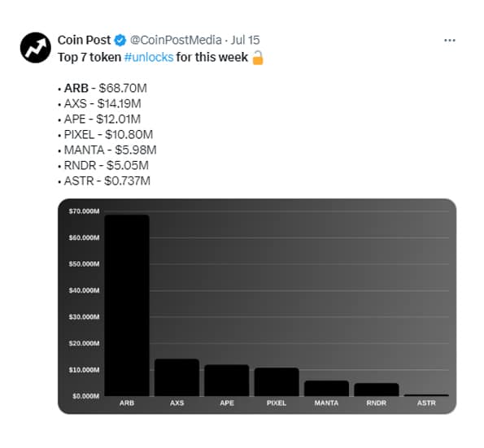Viewport: 484px width, 448px height.
Task: Open the three-dot more options menu
Action: pyautogui.click(x=449, y=41)
